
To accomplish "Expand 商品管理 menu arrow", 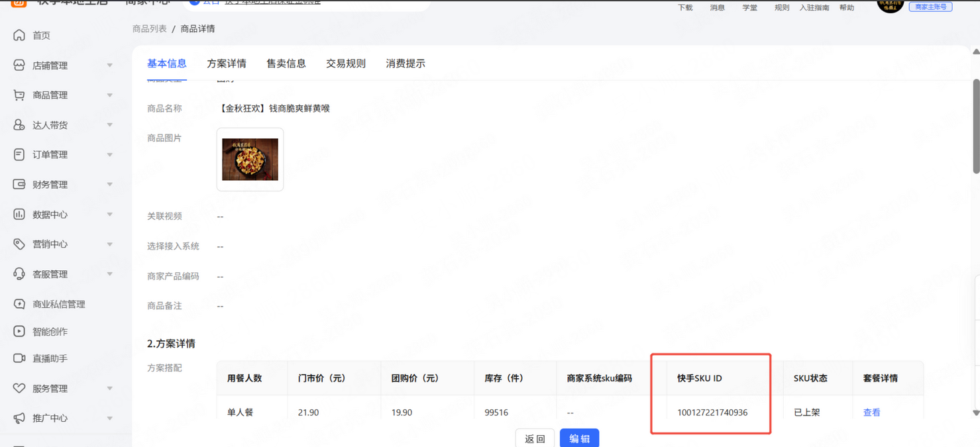I will 110,95.
